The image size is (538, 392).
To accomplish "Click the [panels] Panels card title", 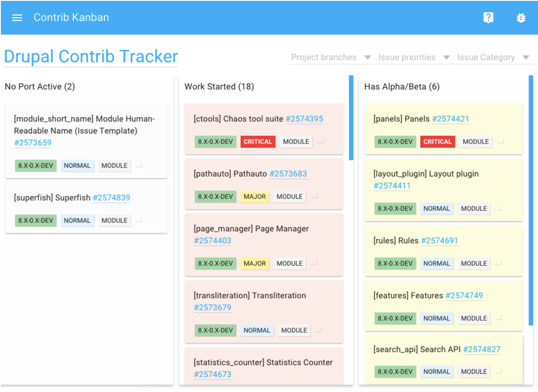I will click(402, 119).
